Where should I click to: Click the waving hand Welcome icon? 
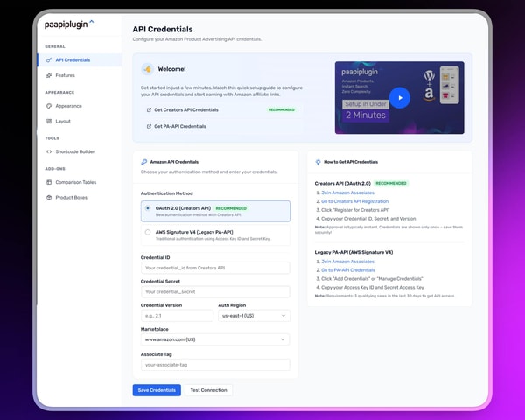[x=147, y=69]
